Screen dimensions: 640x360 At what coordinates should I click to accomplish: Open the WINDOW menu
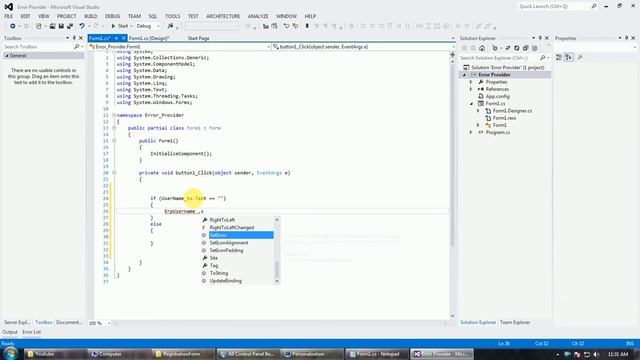click(x=286, y=16)
